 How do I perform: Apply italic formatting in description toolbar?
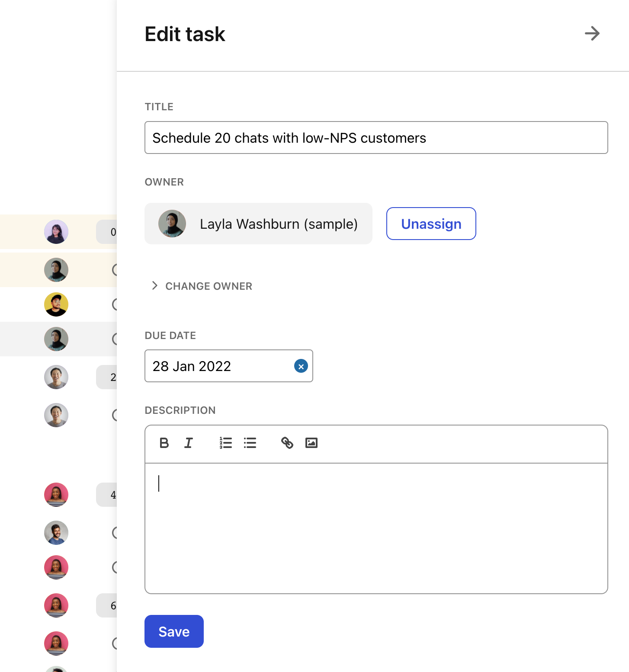pyautogui.click(x=189, y=443)
